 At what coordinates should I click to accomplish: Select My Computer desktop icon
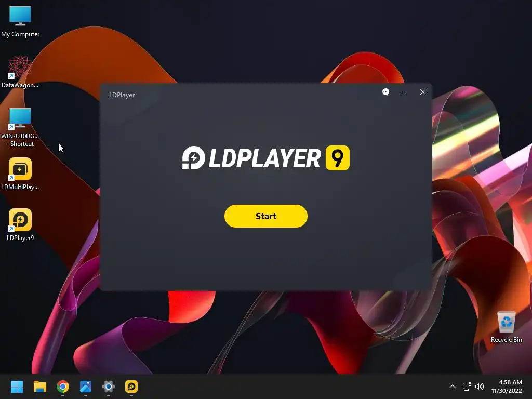pyautogui.click(x=20, y=22)
